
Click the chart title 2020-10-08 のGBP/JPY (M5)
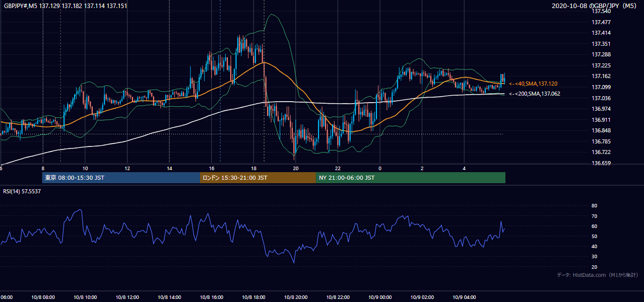click(x=595, y=6)
